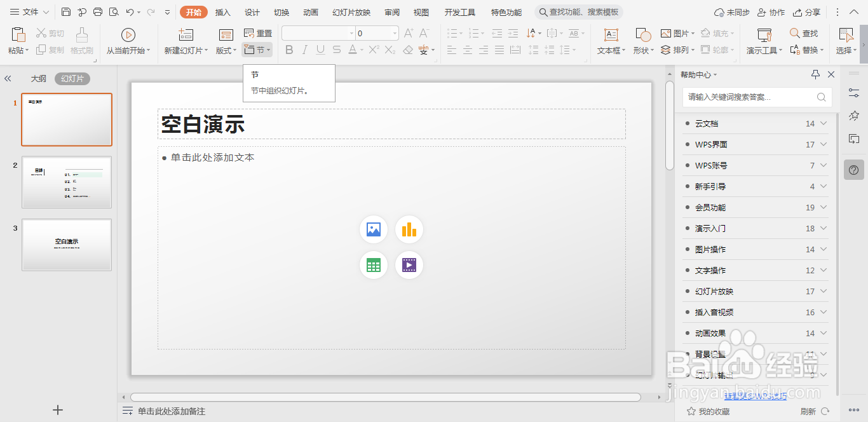Select slide 3 thumbnail
The height and width of the screenshot is (422, 868).
pyautogui.click(x=67, y=245)
